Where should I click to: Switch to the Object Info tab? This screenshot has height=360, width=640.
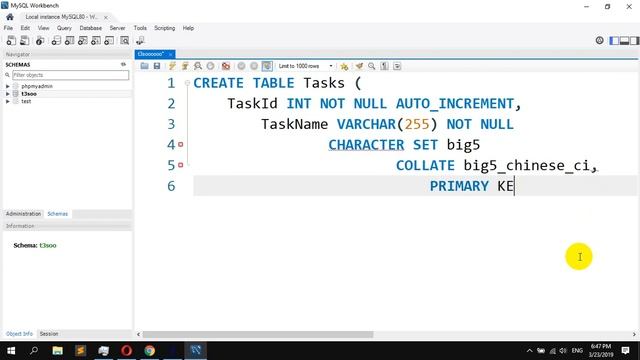pyautogui.click(x=19, y=333)
